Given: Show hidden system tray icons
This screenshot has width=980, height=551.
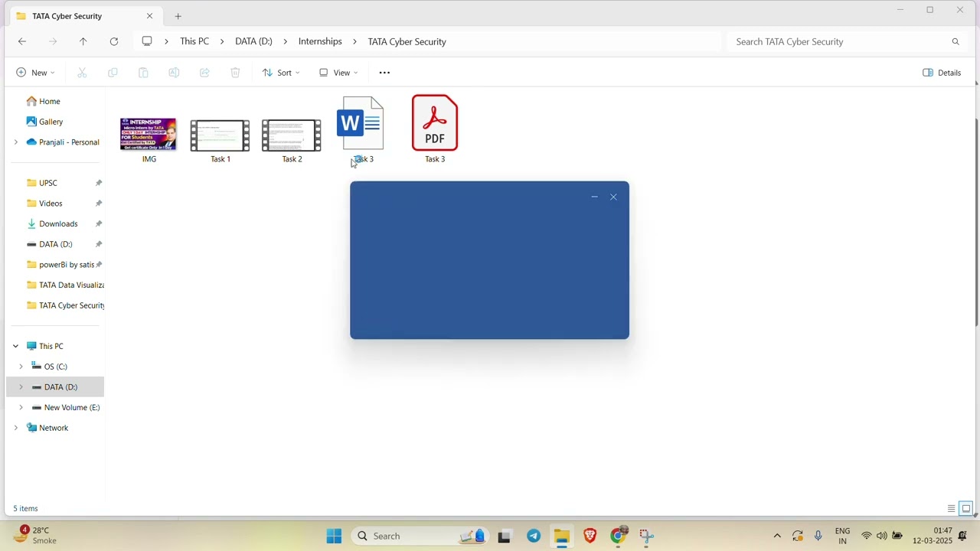Looking at the screenshot, I should click(777, 536).
